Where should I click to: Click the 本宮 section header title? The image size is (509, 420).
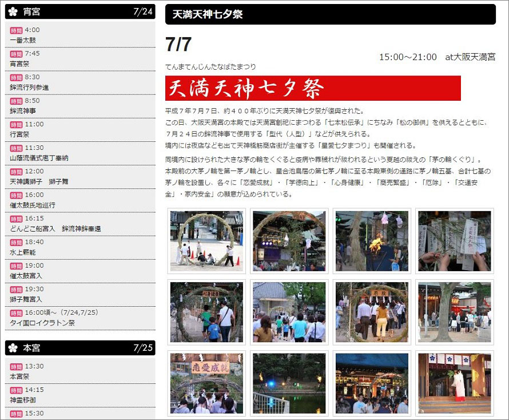click(x=31, y=348)
